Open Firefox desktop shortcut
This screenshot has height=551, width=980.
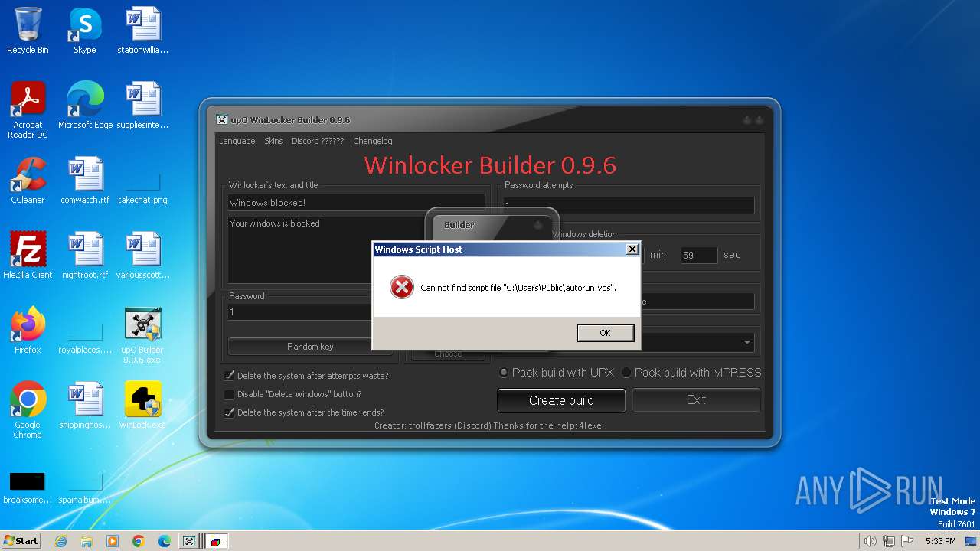tap(28, 331)
